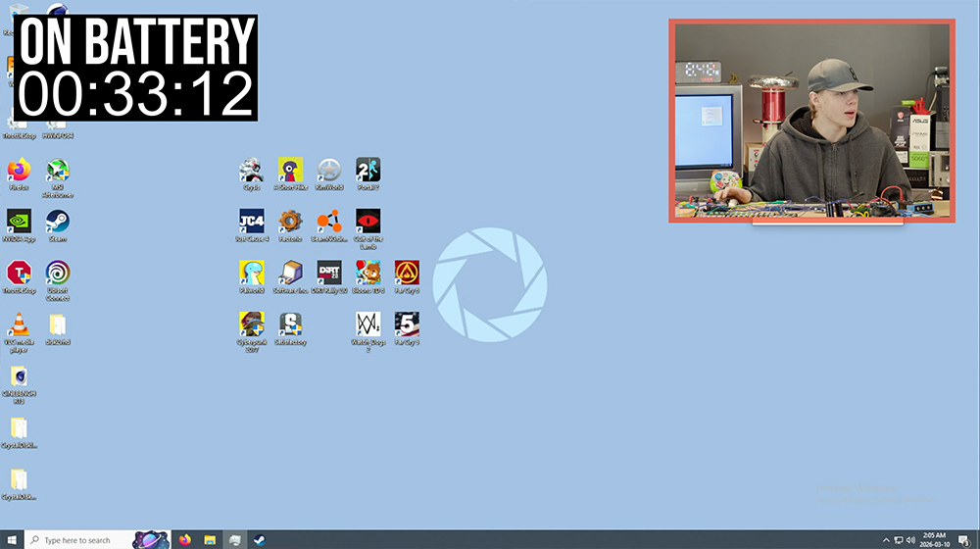Launch MSI Afterburner from the desktop
The image size is (980, 549).
(x=58, y=171)
